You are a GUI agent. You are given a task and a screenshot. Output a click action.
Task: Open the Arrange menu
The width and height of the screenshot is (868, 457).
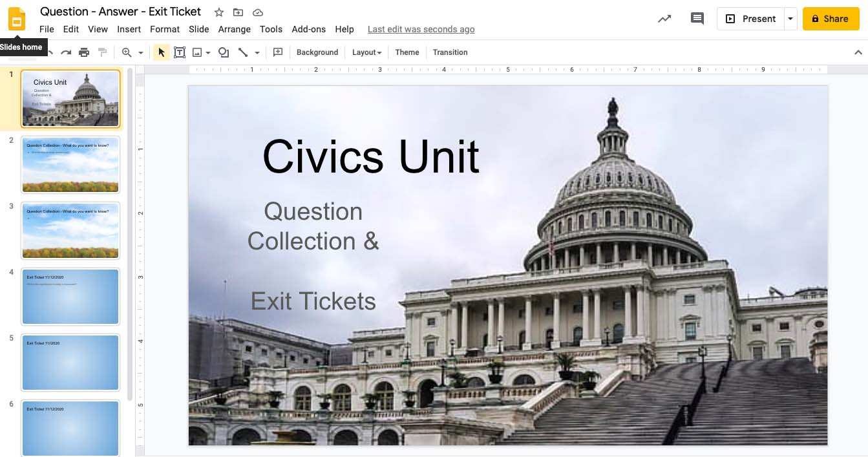(234, 29)
